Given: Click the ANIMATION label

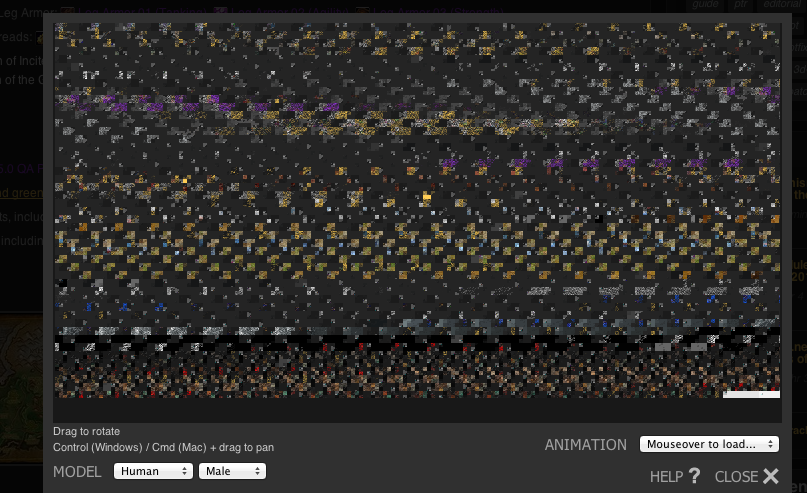Looking at the screenshot, I should coord(586,445).
